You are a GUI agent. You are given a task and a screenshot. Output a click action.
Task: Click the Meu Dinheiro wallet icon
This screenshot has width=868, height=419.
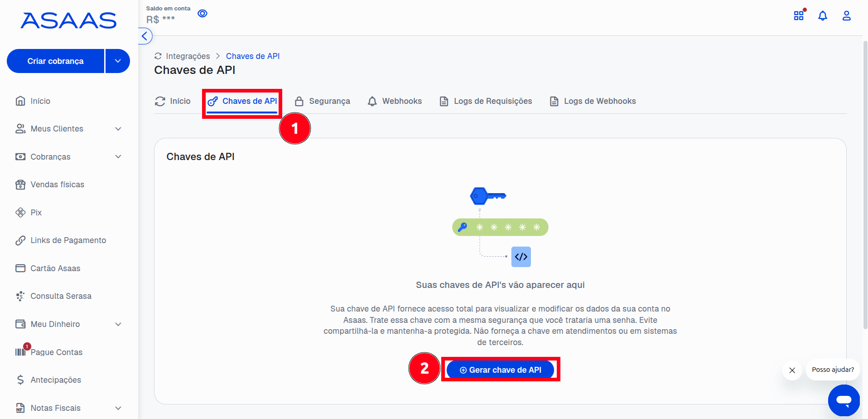pyautogui.click(x=20, y=324)
